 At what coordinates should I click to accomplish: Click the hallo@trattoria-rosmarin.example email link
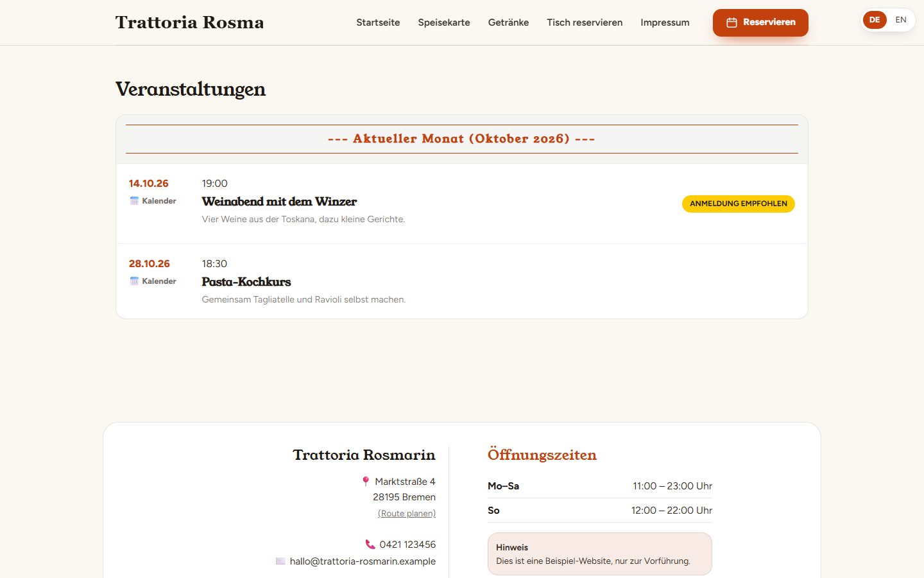(x=363, y=561)
